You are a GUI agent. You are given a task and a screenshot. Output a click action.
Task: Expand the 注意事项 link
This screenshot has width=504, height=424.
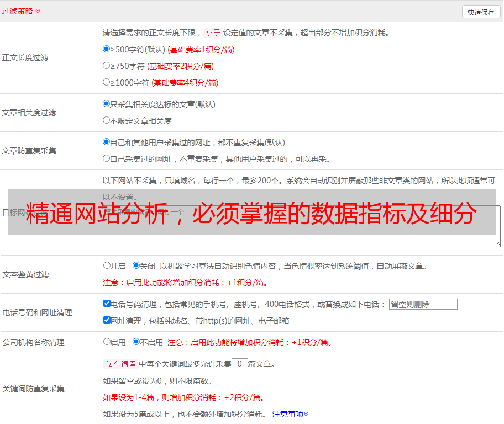pos(290,414)
